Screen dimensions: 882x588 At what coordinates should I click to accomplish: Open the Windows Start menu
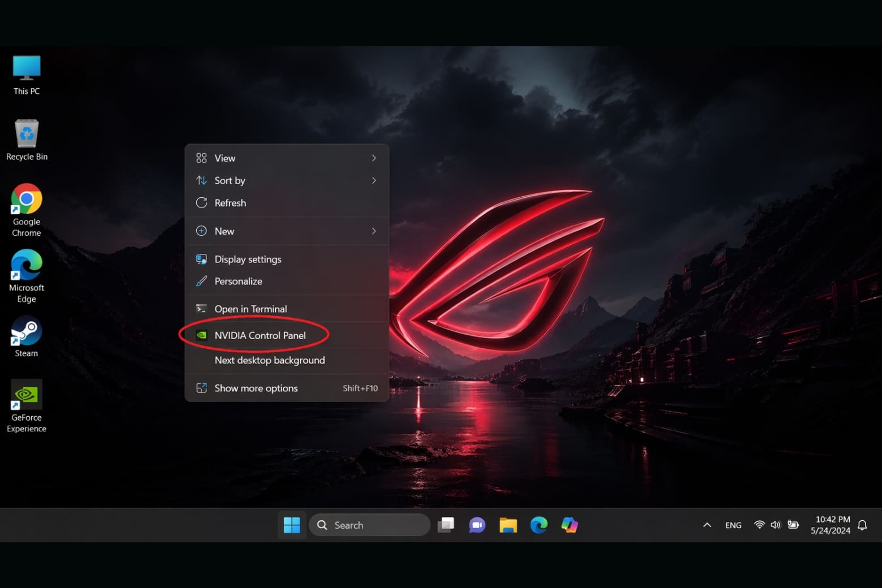pyautogui.click(x=292, y=525)
